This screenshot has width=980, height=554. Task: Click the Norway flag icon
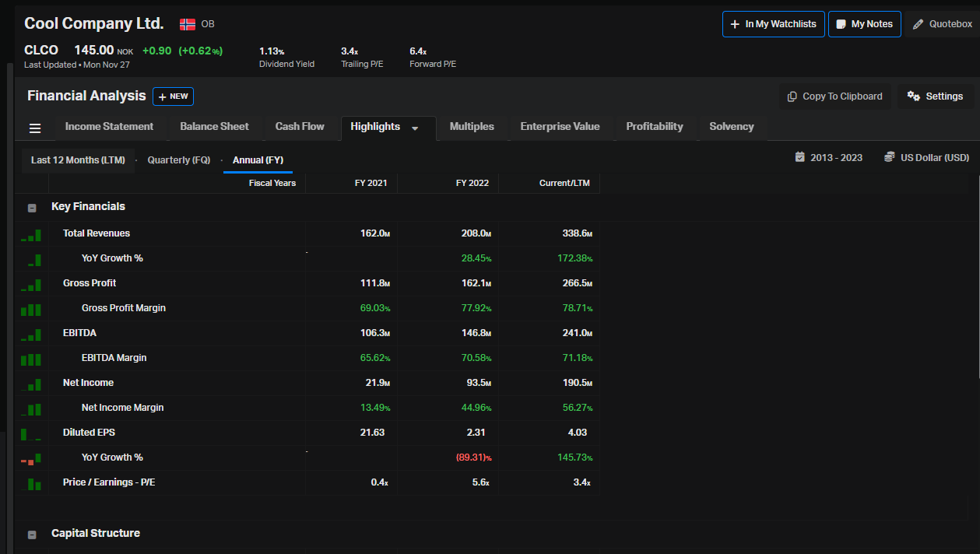[188, 24]
